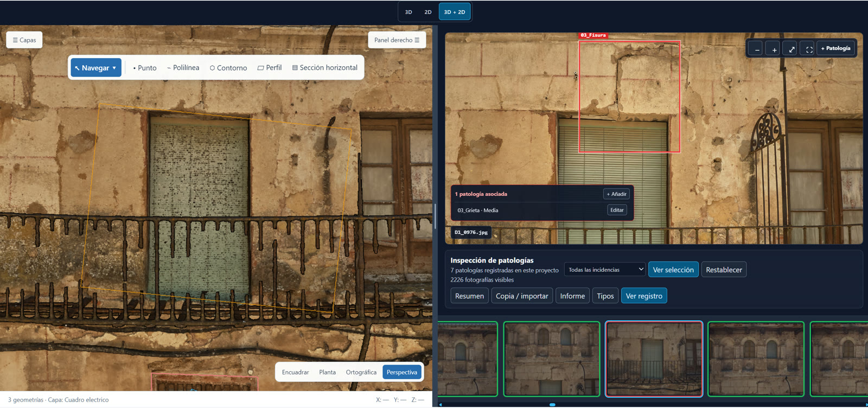Switch to Ortográfica projection
This screenshot has width=868, height=408.
361,372
